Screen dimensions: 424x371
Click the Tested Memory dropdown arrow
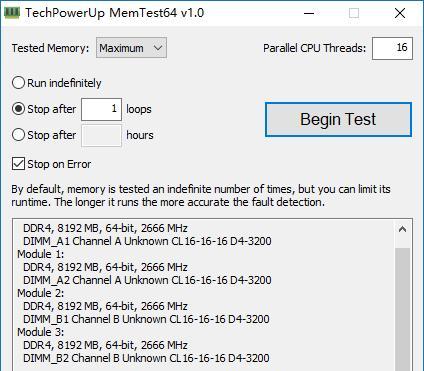158,48
